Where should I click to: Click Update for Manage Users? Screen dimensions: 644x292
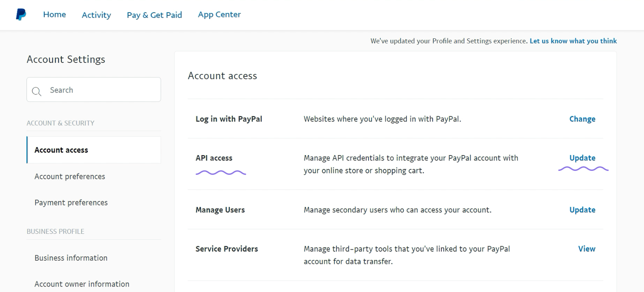[x=582, y=210]
